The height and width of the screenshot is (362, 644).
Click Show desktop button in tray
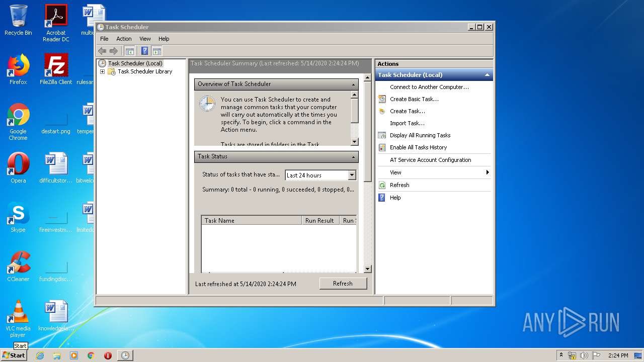tap(639, 355)
